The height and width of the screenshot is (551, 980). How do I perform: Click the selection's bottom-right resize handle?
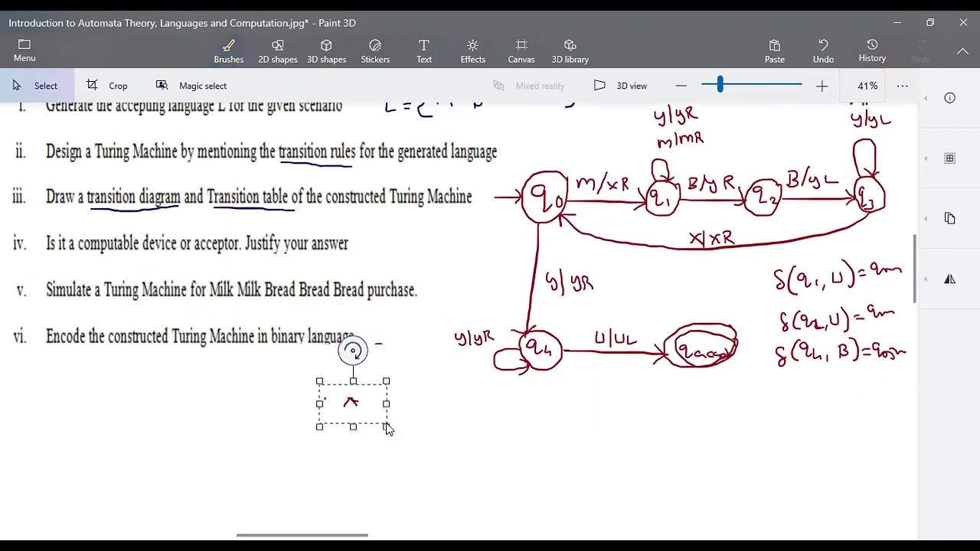tap(386, 426)
